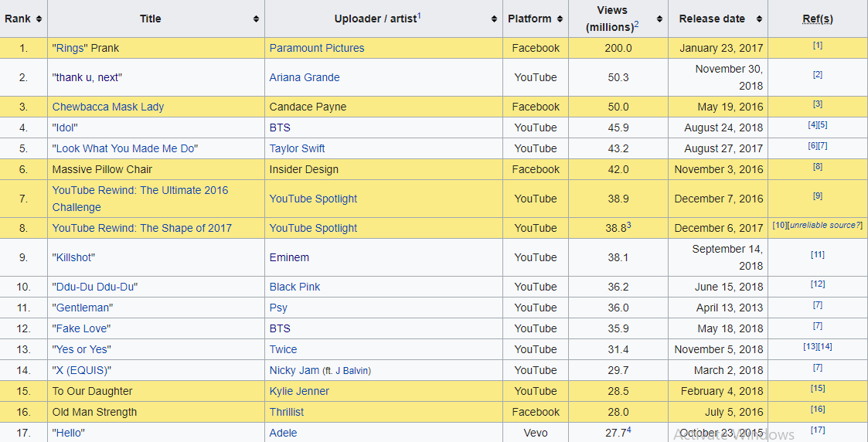Open the "Fake Love" title link

pyautogui.click(x=81, y=328)
